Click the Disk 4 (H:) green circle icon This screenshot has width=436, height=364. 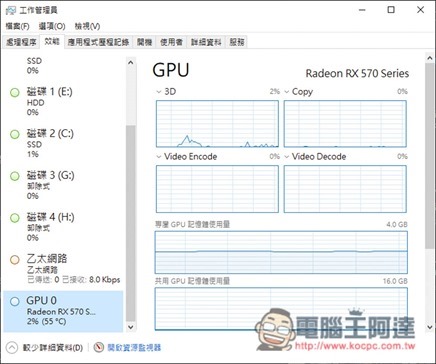(x=15, y=218)
